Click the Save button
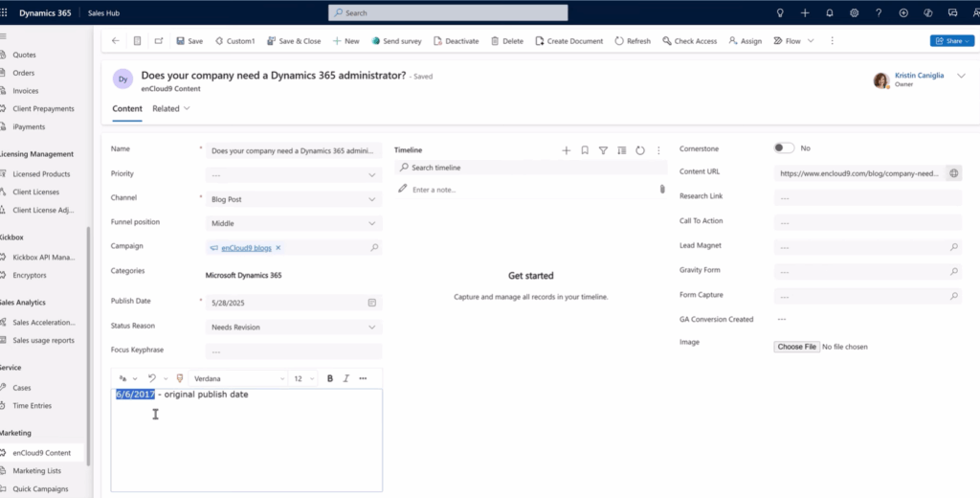Image resolution: width=980 pixels, height=498 pixels. point(189,40)
